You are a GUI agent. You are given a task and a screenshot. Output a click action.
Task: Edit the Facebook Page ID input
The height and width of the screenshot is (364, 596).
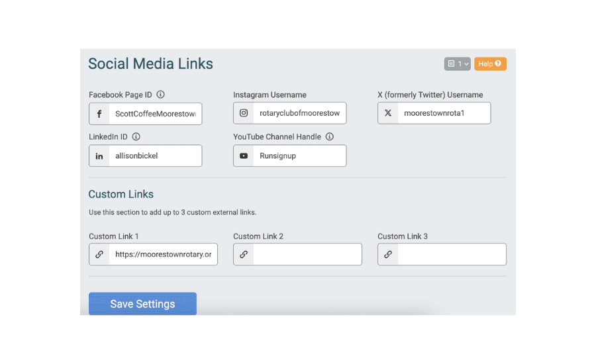156,114
